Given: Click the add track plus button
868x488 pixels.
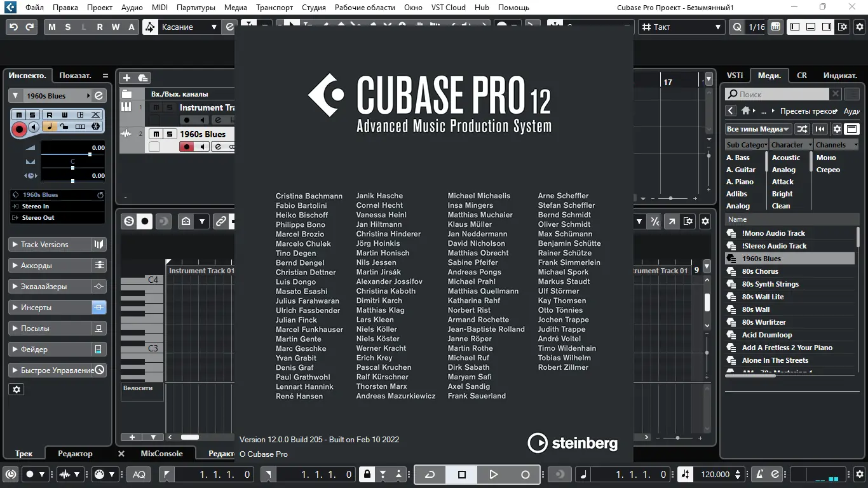Looking at the screenshot, I should 126,78.
